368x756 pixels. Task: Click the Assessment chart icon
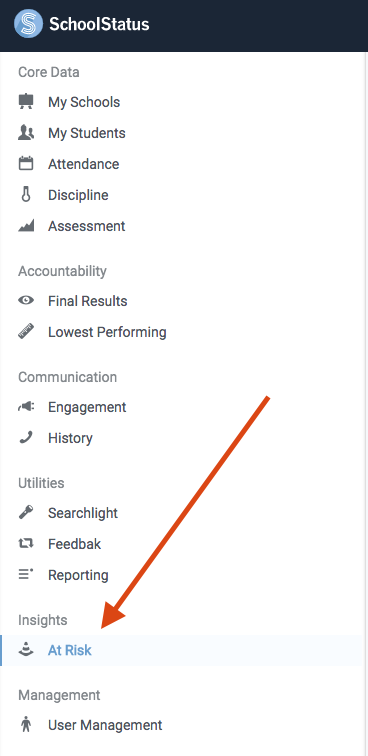[x=26, y=226]
